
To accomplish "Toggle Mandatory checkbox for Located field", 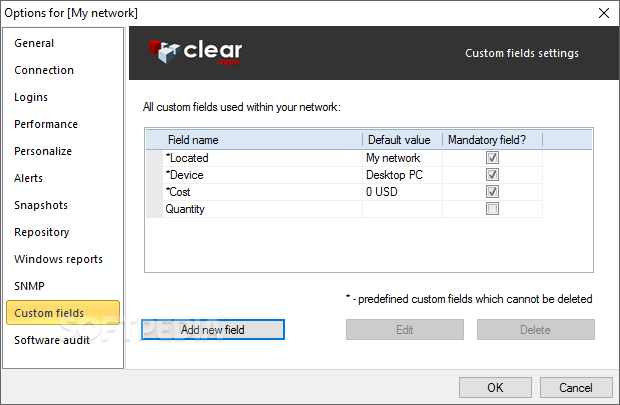I will point(492,157).
